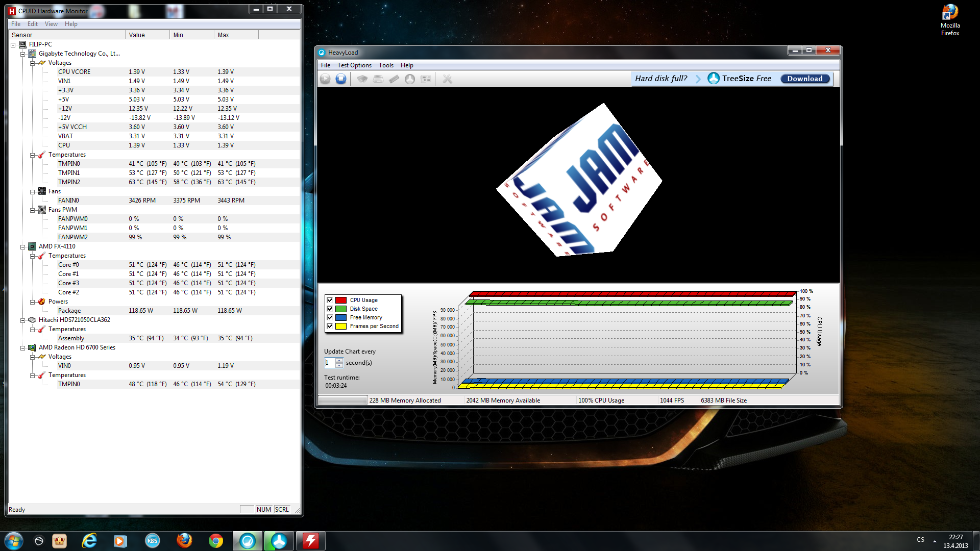Open Windows Media Player from taskbar

click(120, 541)
